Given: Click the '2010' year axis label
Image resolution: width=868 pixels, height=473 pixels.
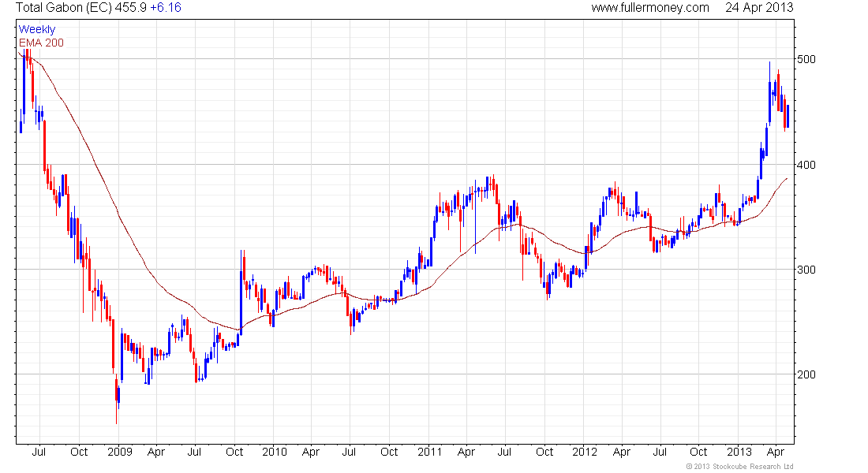Looking at the screenshot, I should tap(275, 452).
